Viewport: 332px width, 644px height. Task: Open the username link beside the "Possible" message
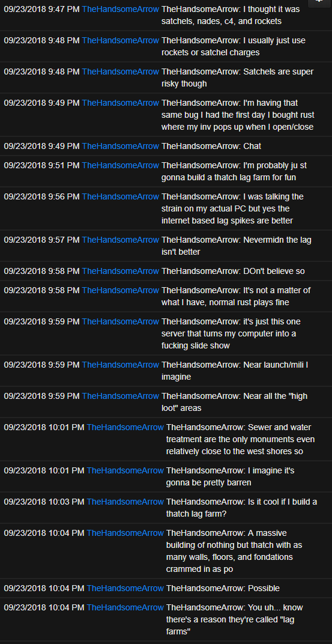[125, 589]
